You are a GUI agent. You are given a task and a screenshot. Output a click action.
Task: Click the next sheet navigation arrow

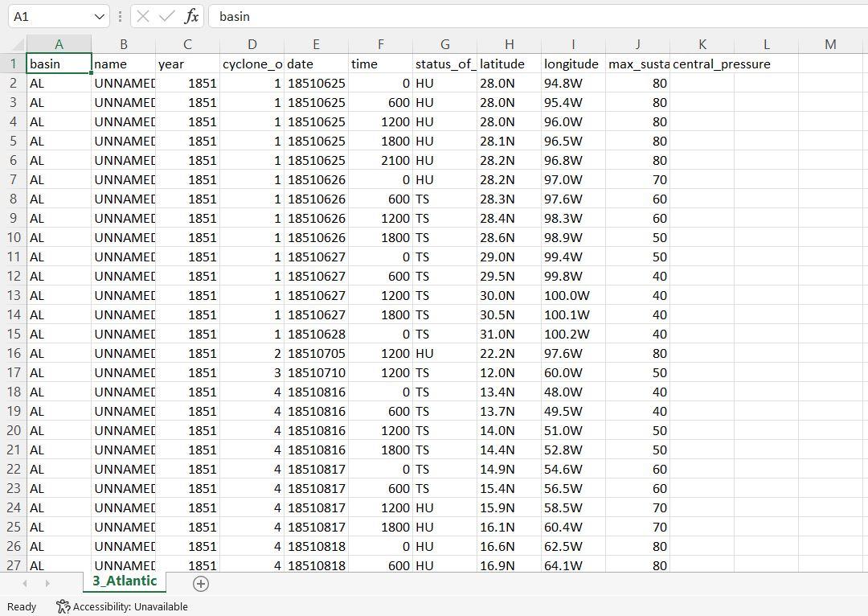point(47,583)
